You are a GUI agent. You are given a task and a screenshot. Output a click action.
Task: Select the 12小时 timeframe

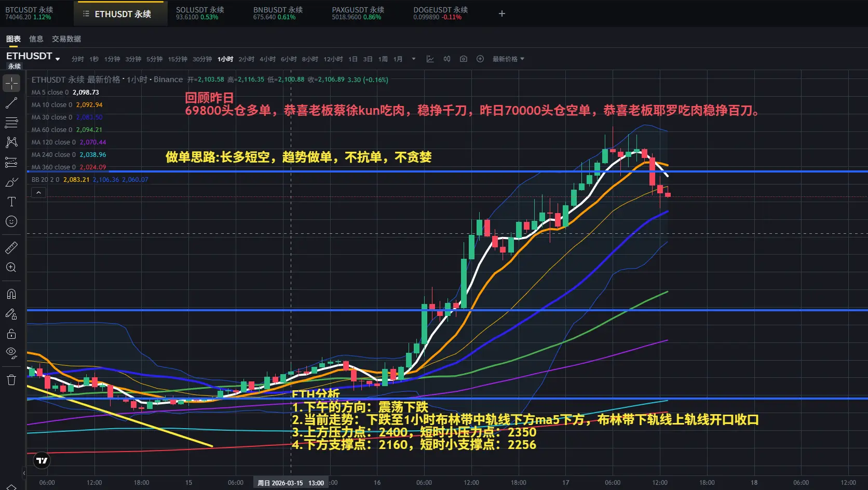click(x=333, y=59)
